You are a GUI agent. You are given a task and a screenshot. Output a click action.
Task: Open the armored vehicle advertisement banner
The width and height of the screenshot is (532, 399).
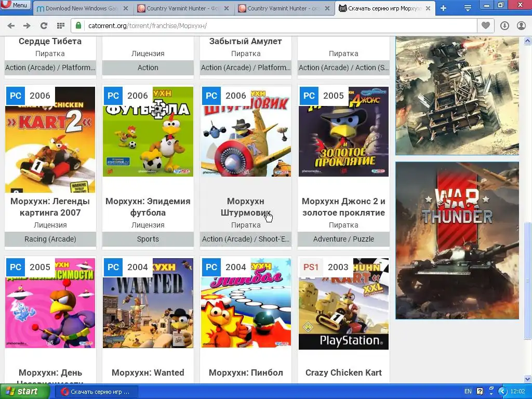tap(457, 96)
